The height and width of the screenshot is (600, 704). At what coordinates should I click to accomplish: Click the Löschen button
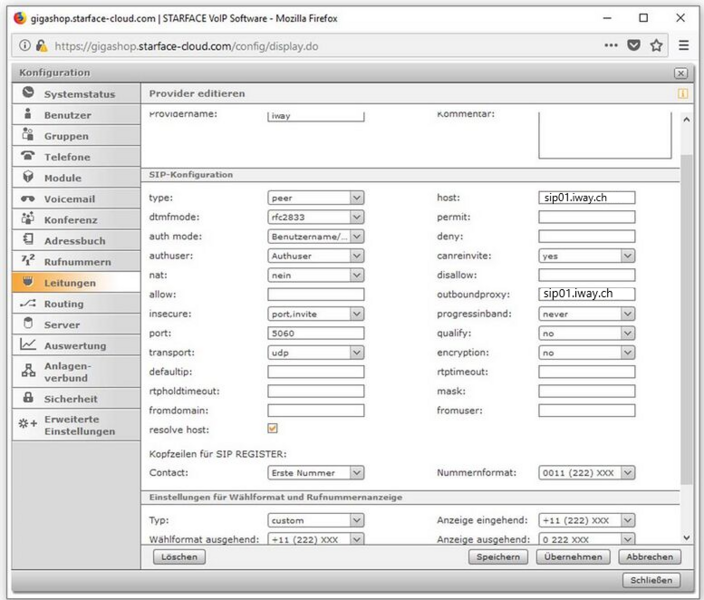[179, 556]
